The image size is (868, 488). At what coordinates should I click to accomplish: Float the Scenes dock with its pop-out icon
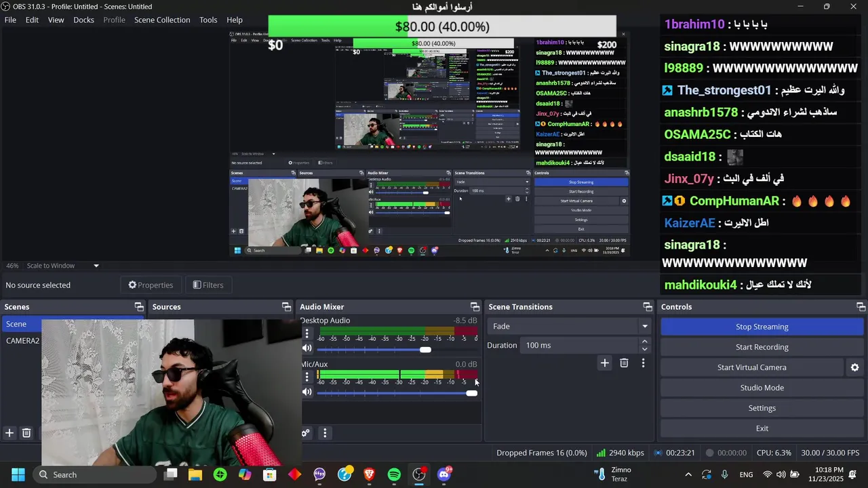(x=139, y=307)
